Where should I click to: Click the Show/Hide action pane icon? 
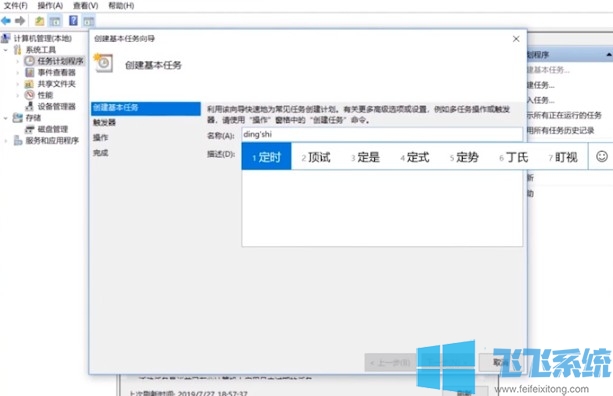pos(89,21)
